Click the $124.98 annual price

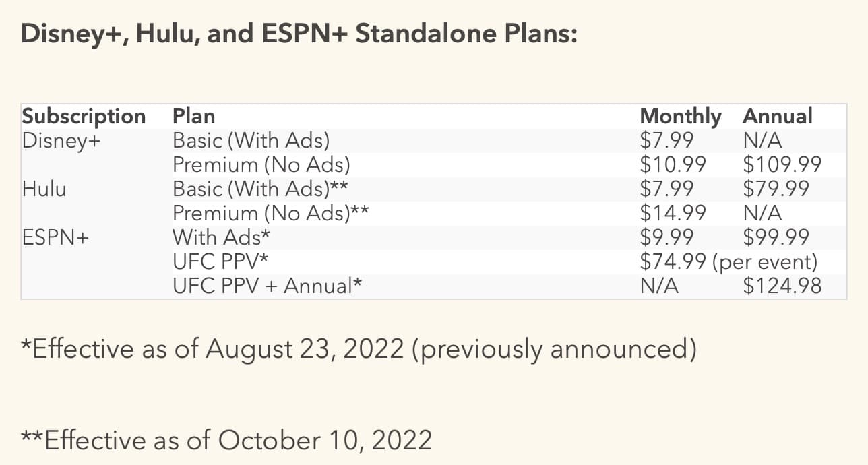(x=782, y=286)
